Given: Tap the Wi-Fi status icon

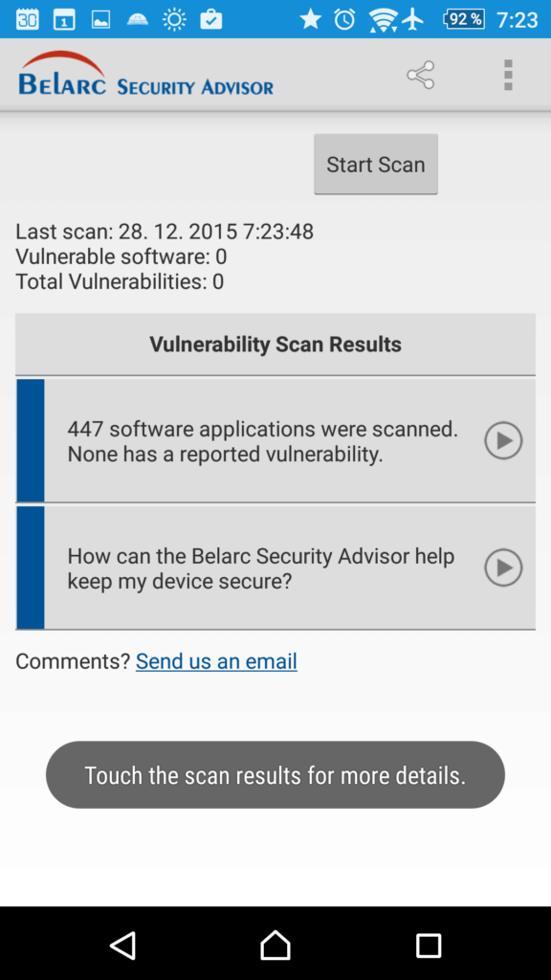Looking at the screenshot, I should tap(383, 20).
